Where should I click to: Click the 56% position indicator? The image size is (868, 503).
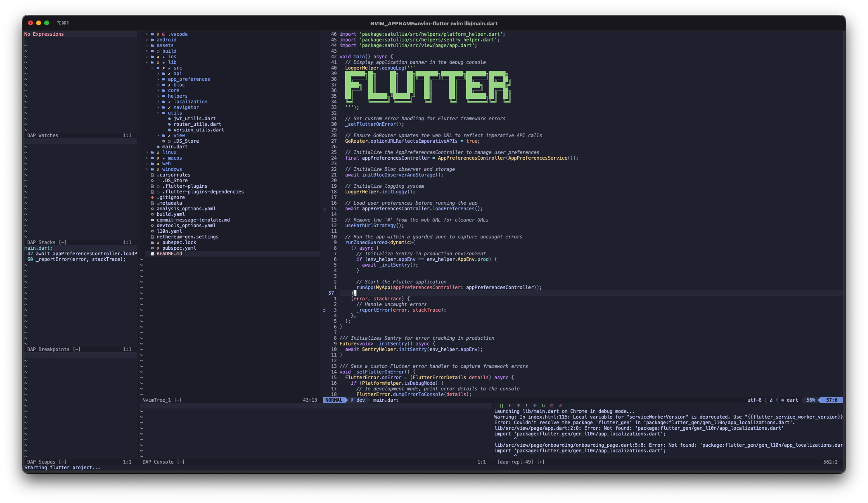811,400
